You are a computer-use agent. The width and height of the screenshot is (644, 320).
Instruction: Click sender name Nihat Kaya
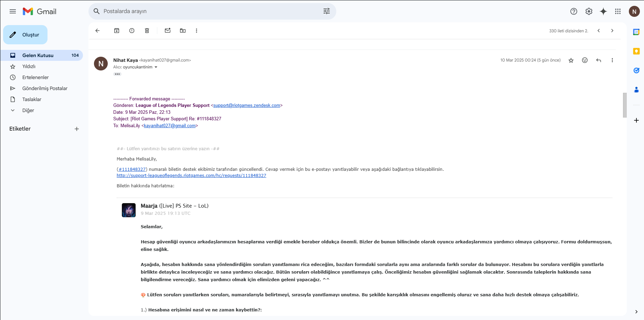[126, 60]
